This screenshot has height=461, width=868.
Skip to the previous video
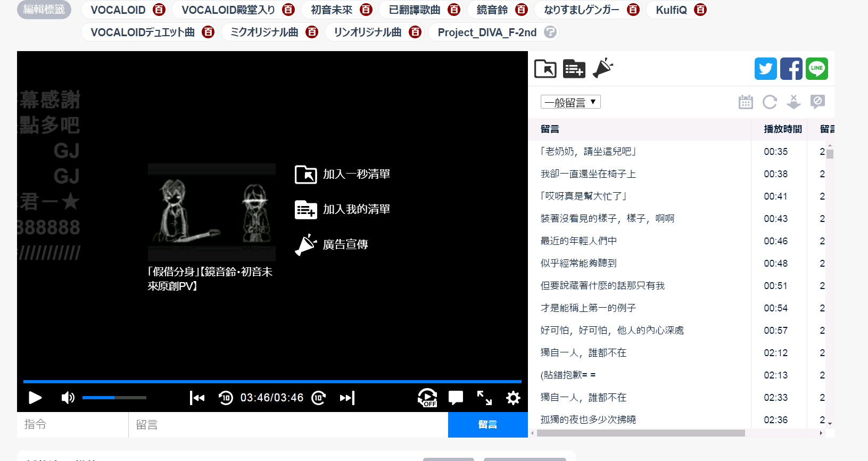pyautogui.click(x=197, y=398)
